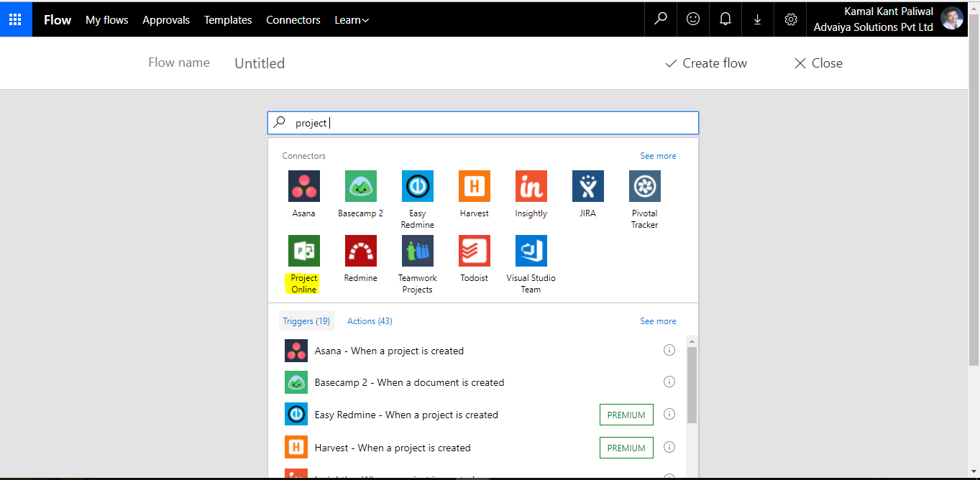This screenshot has height=480, width=980.
Task: Select the Teamwork Projects connector icon
Action: point(418,251)
